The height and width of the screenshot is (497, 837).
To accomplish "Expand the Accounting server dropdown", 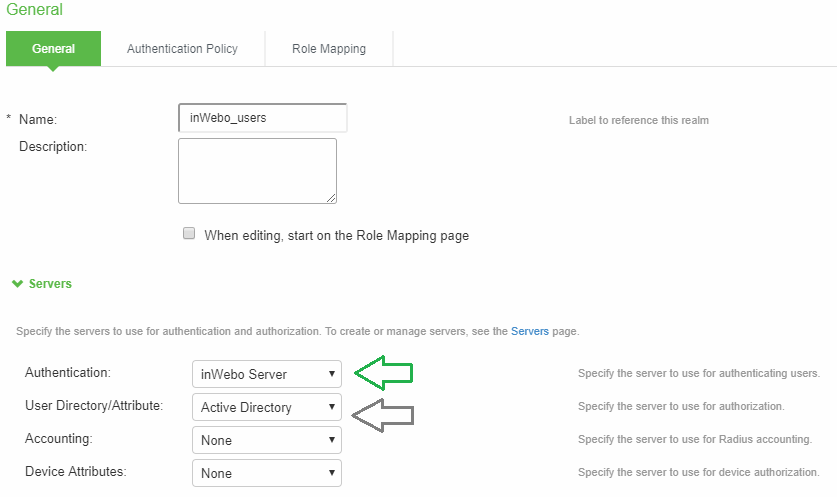I will [266, 440].
